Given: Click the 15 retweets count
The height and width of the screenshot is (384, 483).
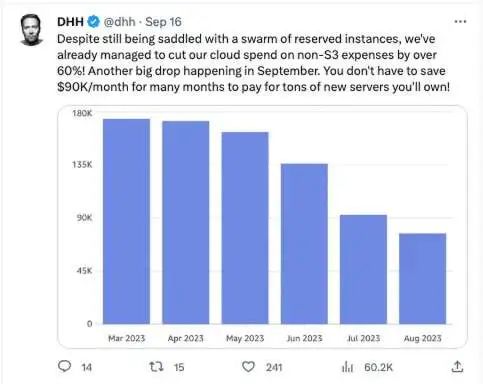Looking at the screenshot, I should (x=179, y=367).
